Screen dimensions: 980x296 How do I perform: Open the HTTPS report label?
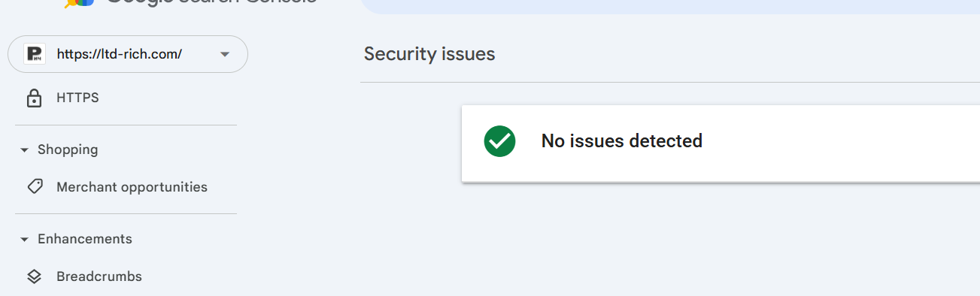pos(77,98)
